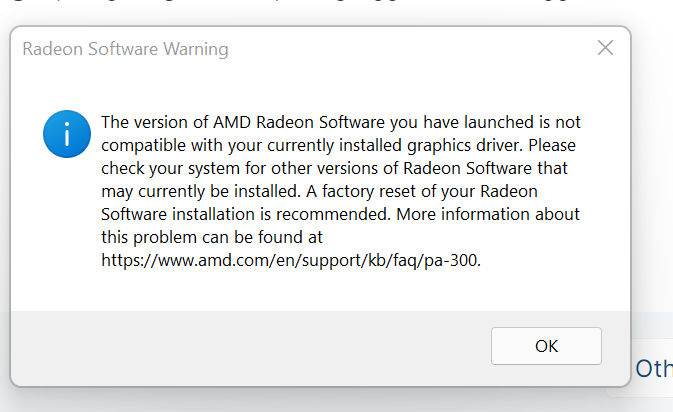This screenshot has height=412, width=673.
Task: Click the white space below the information icon
Action: pyautogui.click(x=67, y=230)
